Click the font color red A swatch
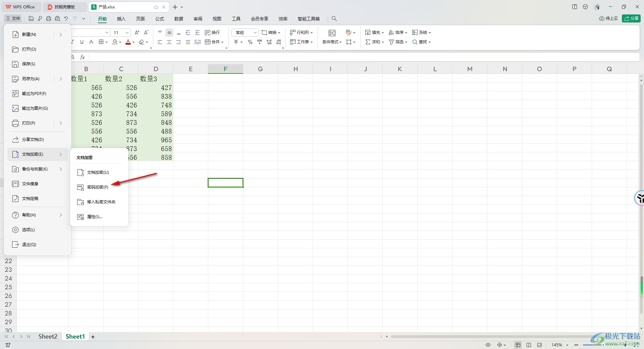Image resolution: width=644 pixels, height=349 pixels. coord(128,42)
